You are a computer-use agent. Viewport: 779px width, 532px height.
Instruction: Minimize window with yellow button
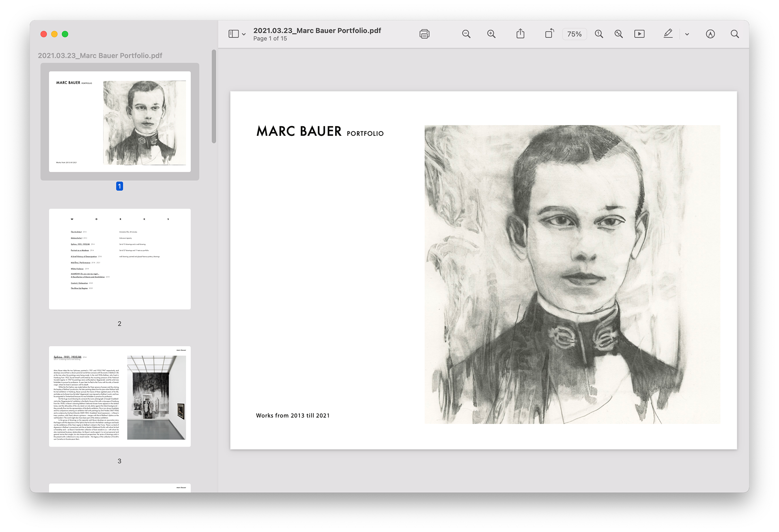click(54, 34)
